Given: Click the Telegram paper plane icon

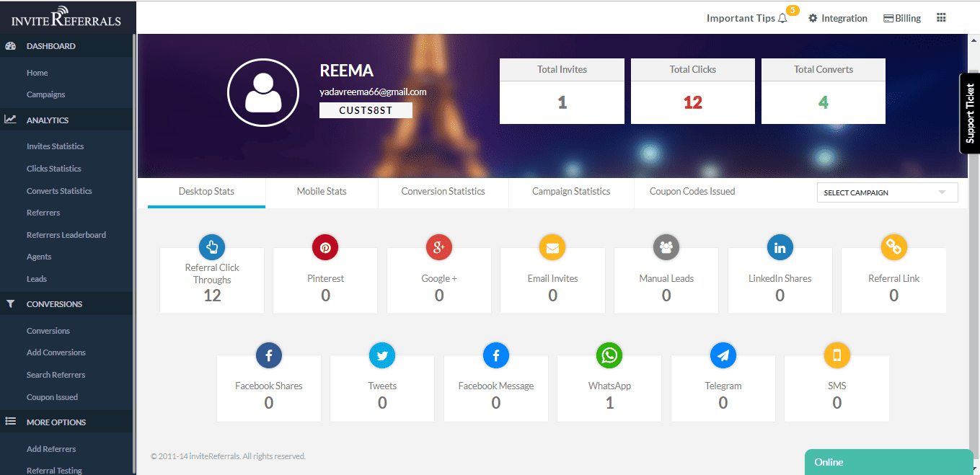Looking at the screenshot, I should pos(723,355).
